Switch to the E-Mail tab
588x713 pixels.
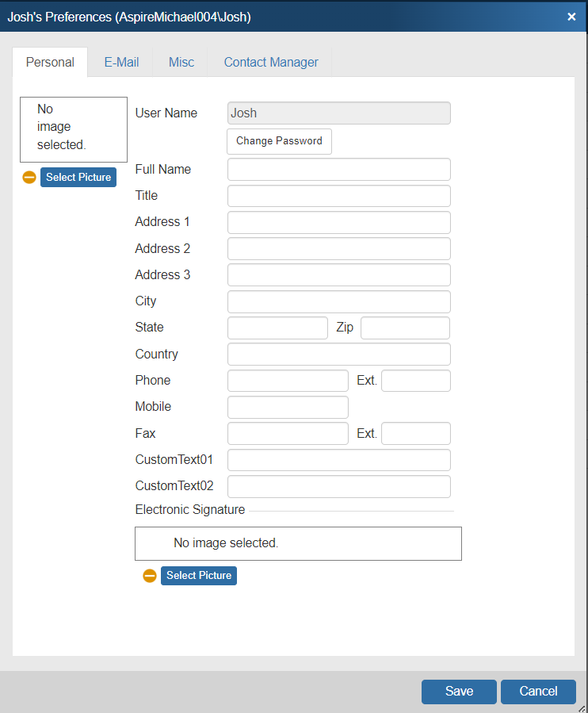click(x=121, y=62)
